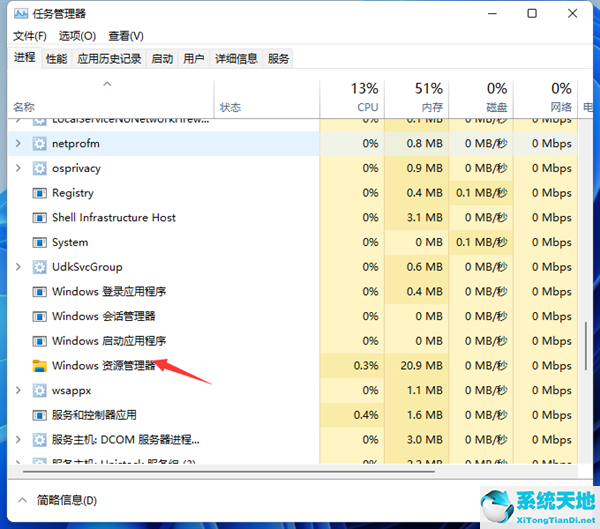Open the 文件(F) menu
This screenshot has height=529, width=600.
[x=30, y=36]
